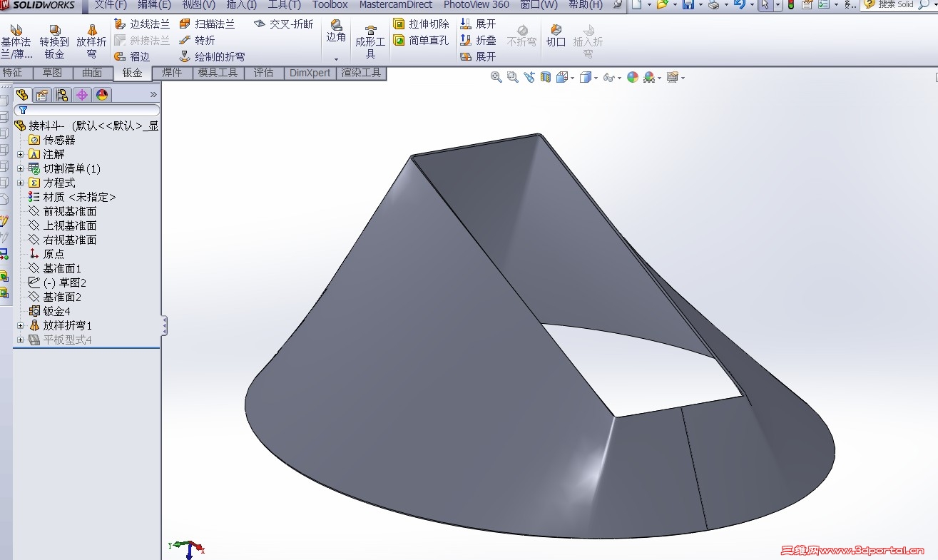Select 基准面1 in the feature tree

62,268
